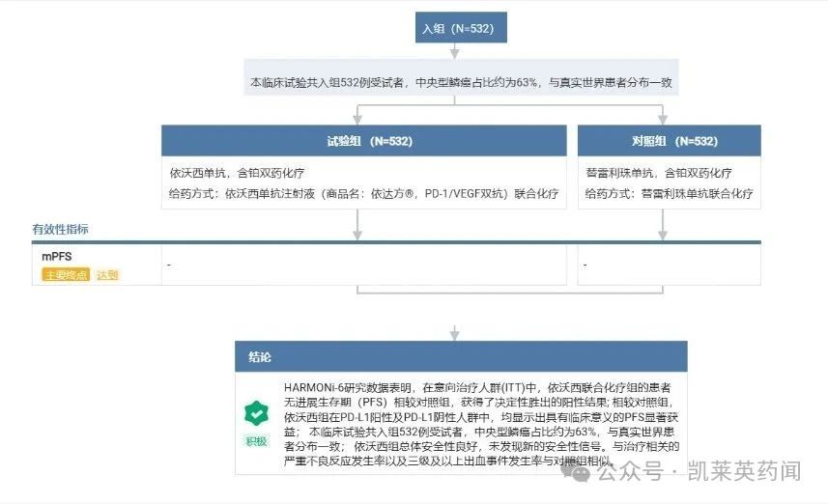Screen dimensions: 828x504
Task: Click the mPFS value cell under 试验组
Action: click(364, 265)
